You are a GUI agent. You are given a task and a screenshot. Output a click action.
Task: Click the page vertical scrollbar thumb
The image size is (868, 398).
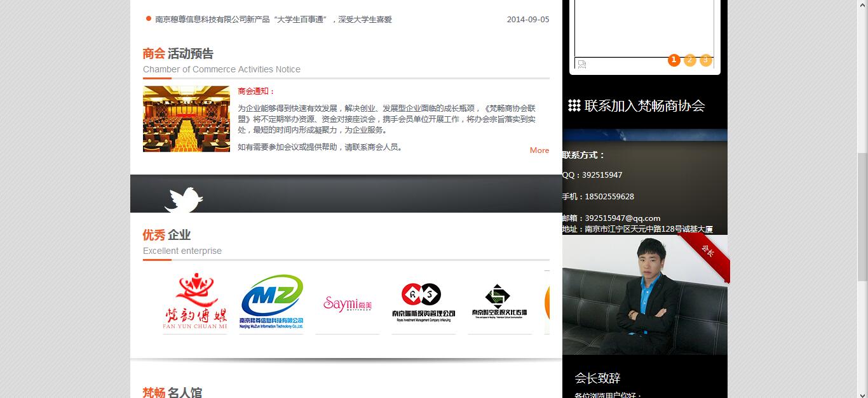(862, 216)
